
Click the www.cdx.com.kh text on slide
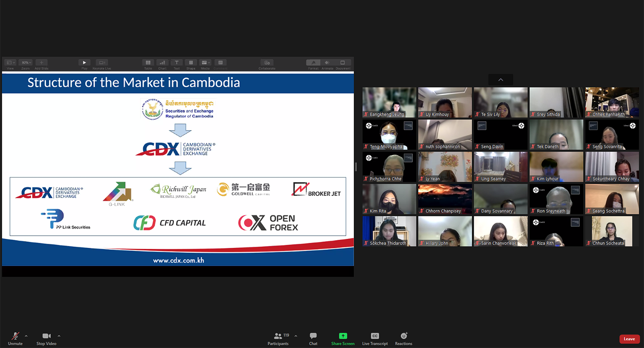point(178,260)
